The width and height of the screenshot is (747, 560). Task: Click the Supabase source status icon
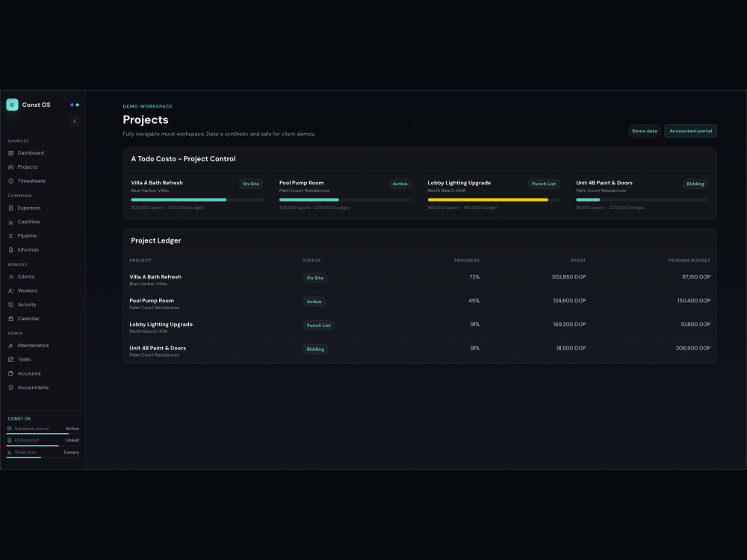[10, 429]
